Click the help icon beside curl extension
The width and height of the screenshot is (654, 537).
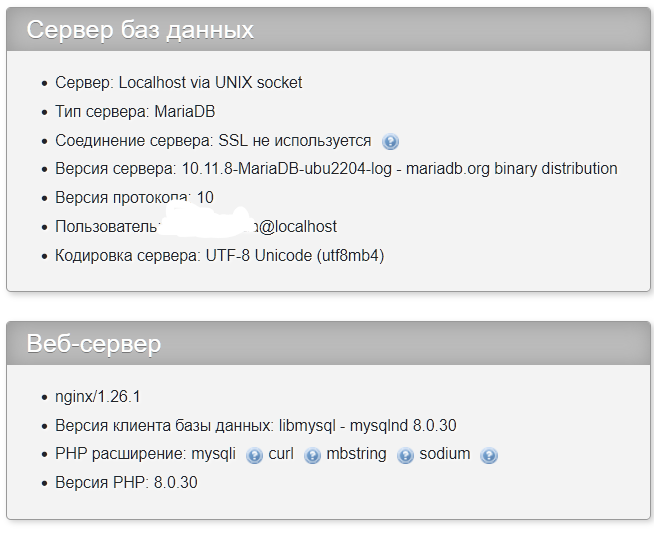[312, 455]
